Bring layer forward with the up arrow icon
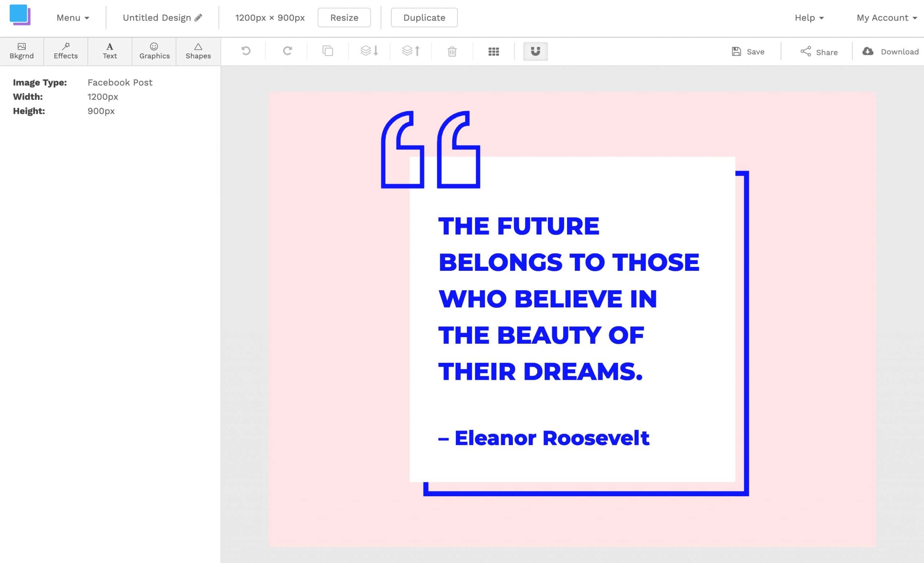The height and width of the screenshot is (563, 924). tap(411, 51)
